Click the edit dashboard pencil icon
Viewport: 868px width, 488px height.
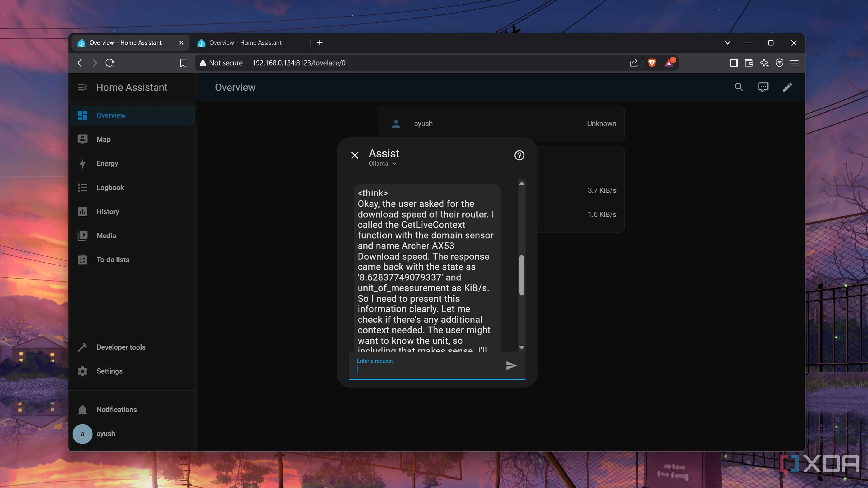tap(787, 88)
